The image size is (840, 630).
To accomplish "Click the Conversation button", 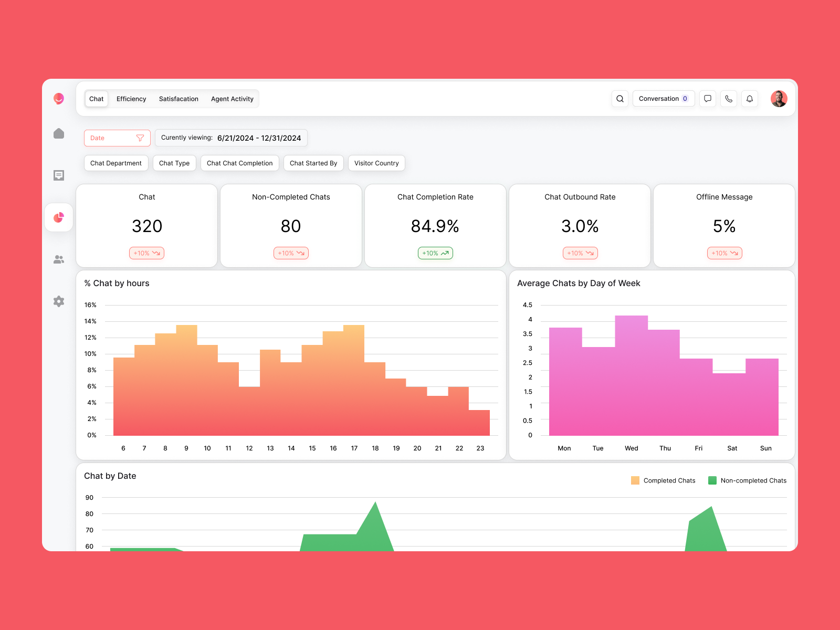I will (x=663, y=99).
